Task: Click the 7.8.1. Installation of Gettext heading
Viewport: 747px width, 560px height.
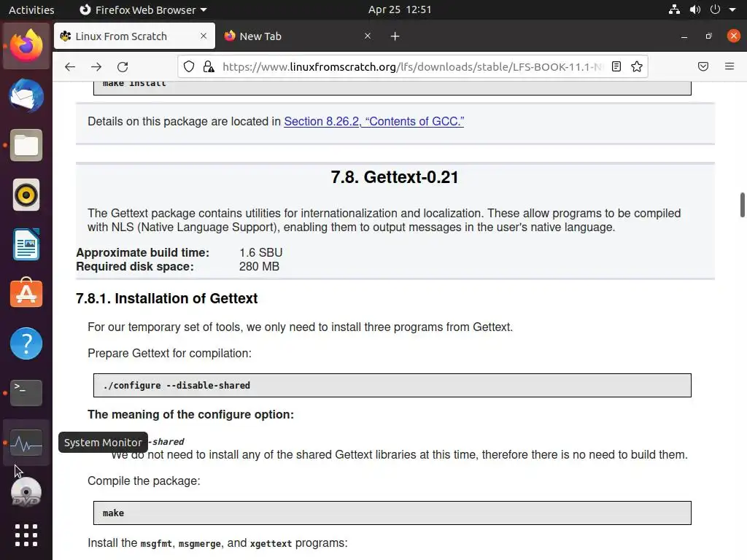Action: [167, 298]
